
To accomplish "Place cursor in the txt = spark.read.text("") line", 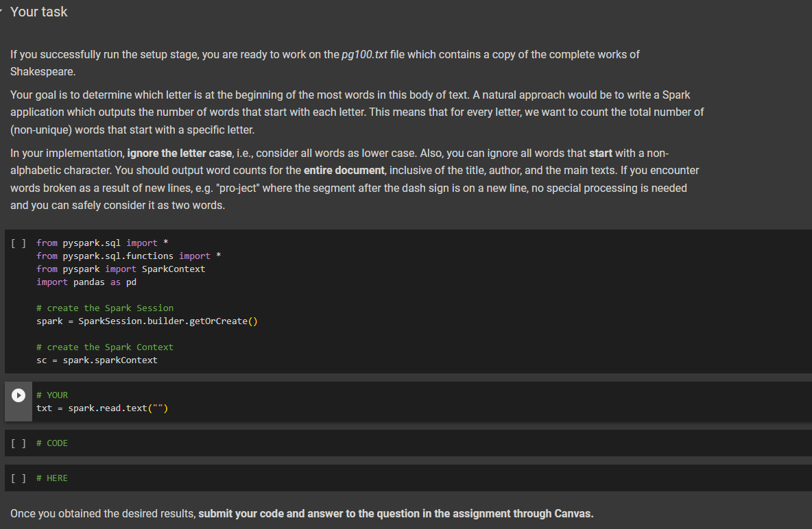I will pos(103,408).
